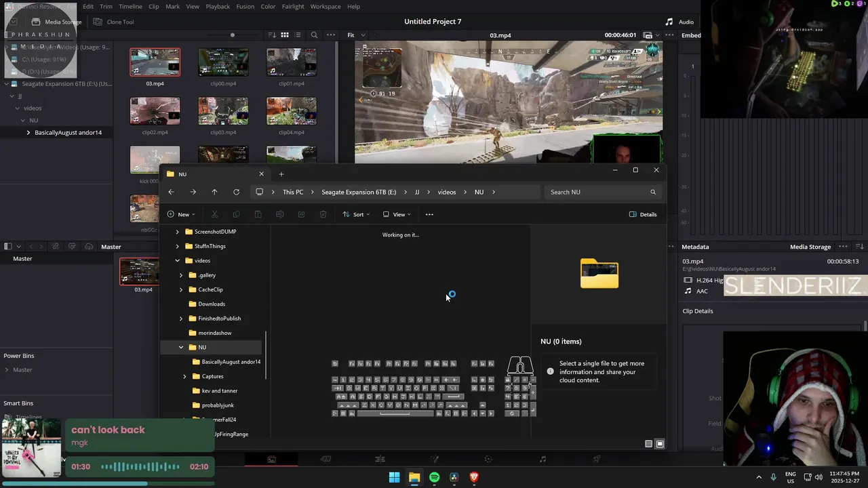Image resolution: width=868 pixels, height=488 pixels.
Task: Click the Cut icon in Explorer toolbar
Action: click(214, 214)
